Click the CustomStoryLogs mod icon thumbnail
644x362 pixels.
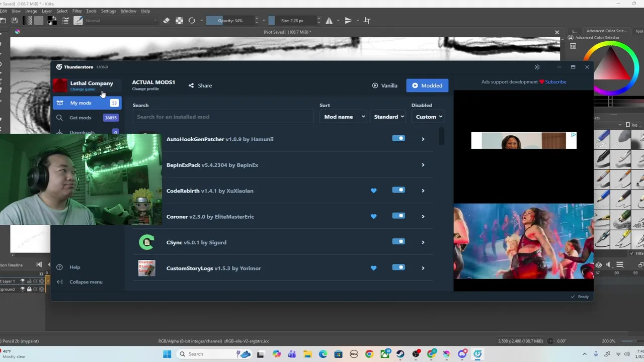click(146, 268)
